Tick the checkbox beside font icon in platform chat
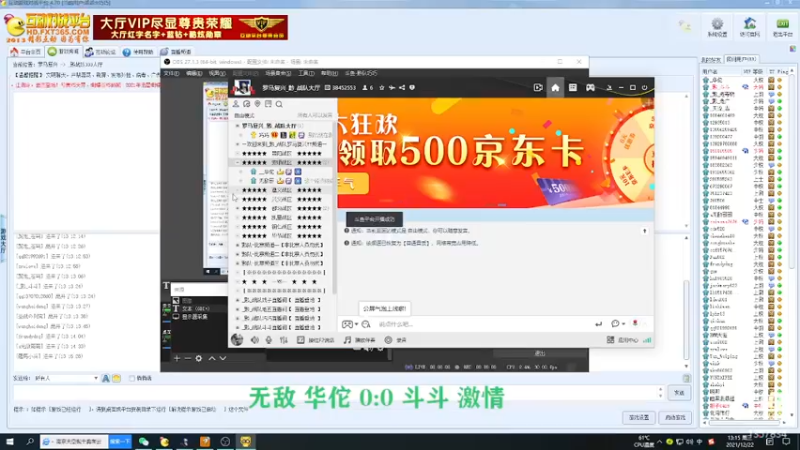 [132, 378]
